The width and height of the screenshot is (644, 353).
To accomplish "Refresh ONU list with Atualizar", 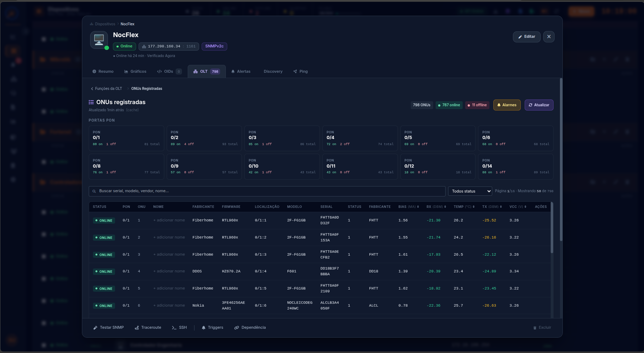I will point(539,105).
